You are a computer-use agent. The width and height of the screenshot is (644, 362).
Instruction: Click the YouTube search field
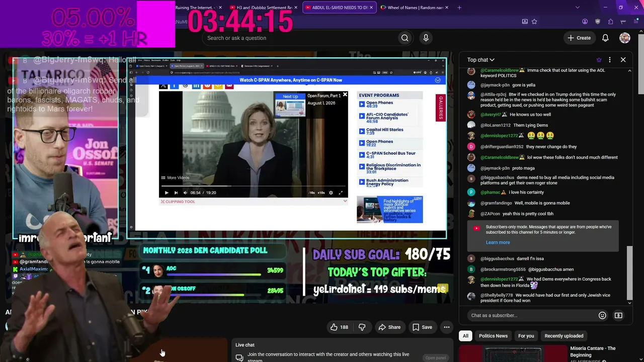pyautogui.click(x=299, y=38)
